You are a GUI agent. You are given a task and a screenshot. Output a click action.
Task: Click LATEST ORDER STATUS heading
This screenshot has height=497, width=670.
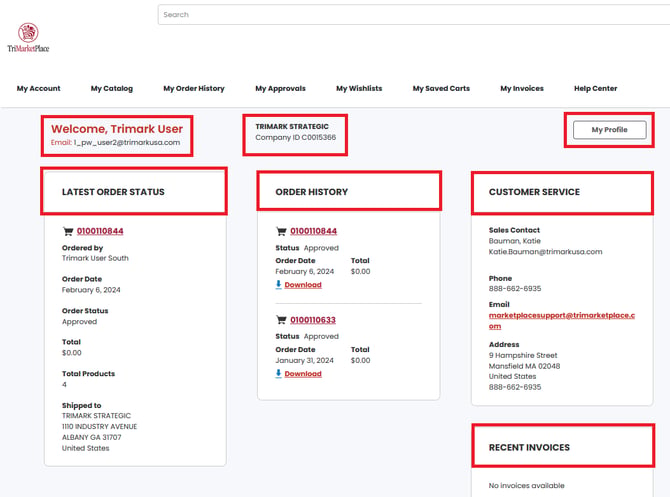113,192
